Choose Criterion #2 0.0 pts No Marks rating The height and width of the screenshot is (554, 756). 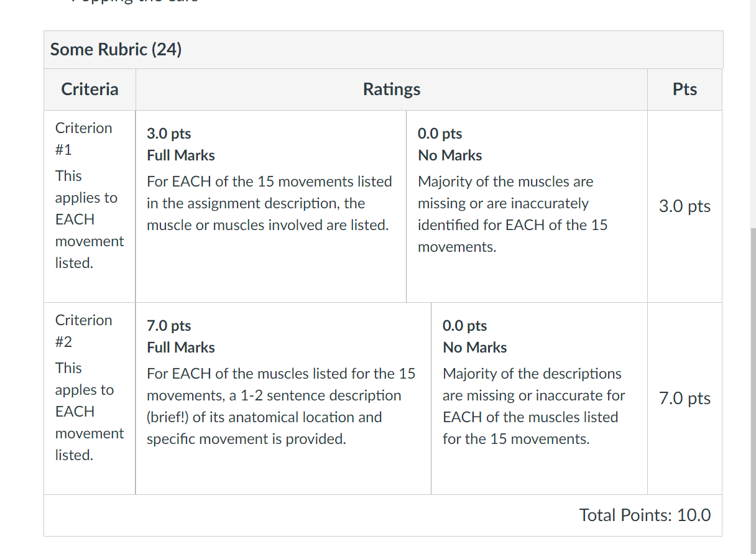(x=539, y=399)
